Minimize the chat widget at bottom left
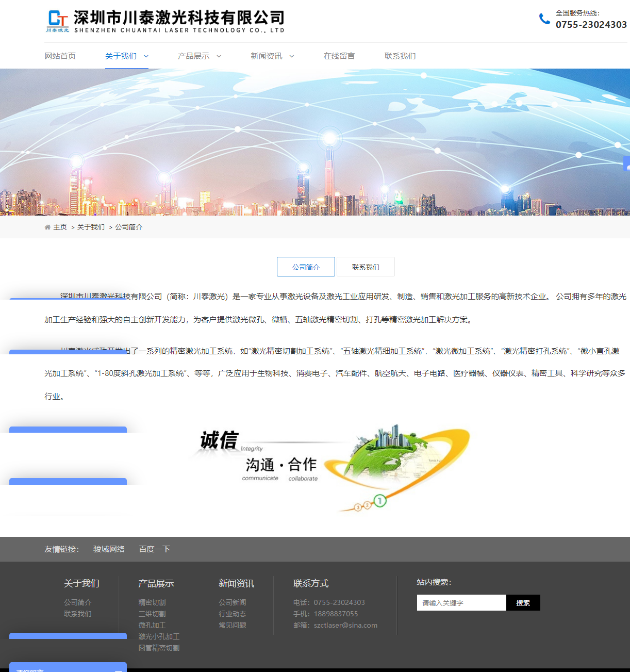Viewport: 630px width, 672px height. click(118, 670)
